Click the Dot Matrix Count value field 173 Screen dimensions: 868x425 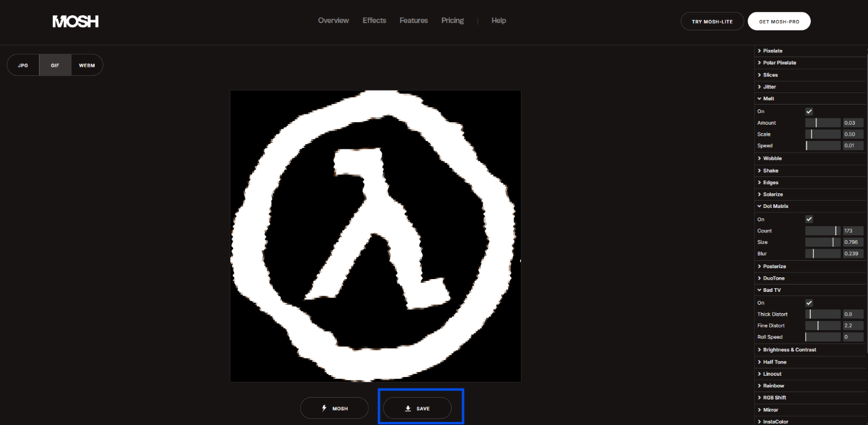point(853,231)
